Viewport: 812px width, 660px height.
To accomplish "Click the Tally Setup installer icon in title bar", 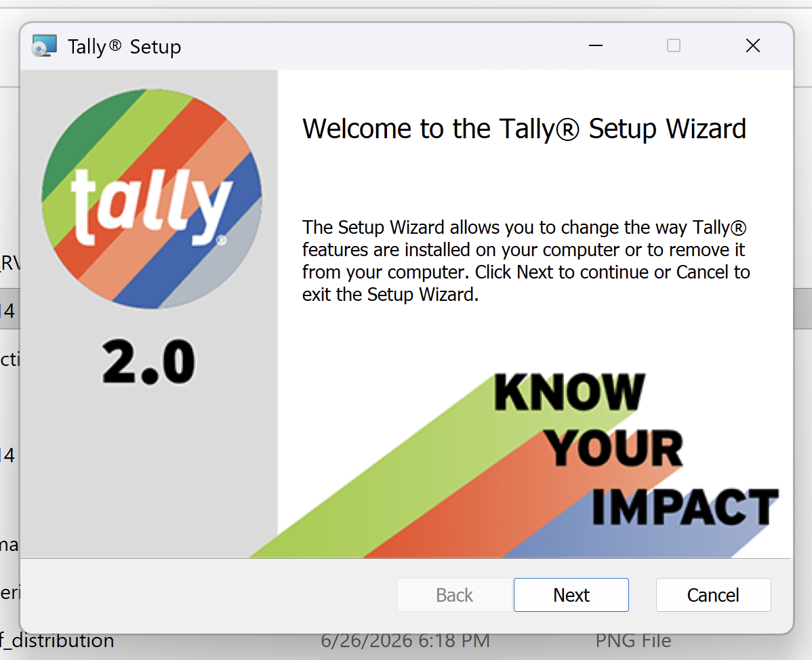I will tap(44, 46).
